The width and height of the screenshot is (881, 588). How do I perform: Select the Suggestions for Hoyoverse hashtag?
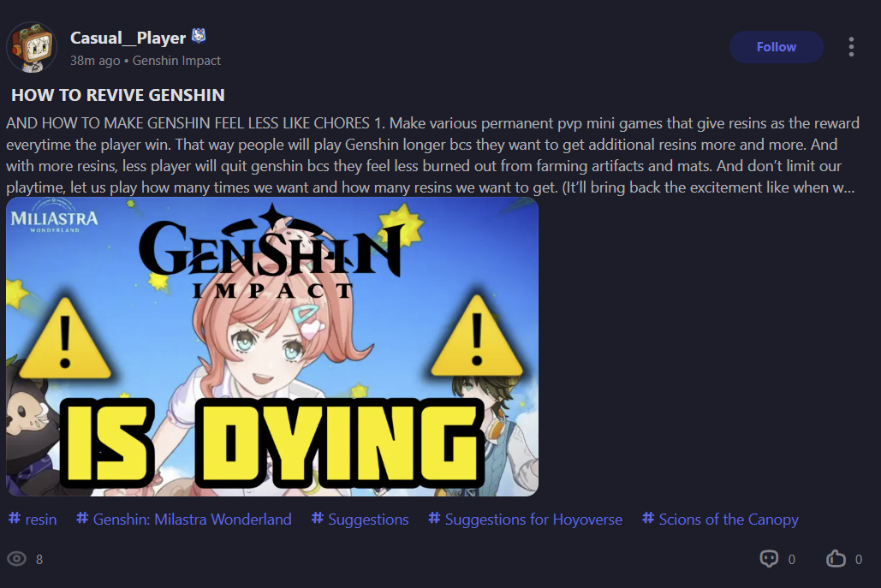pos(526,519)
